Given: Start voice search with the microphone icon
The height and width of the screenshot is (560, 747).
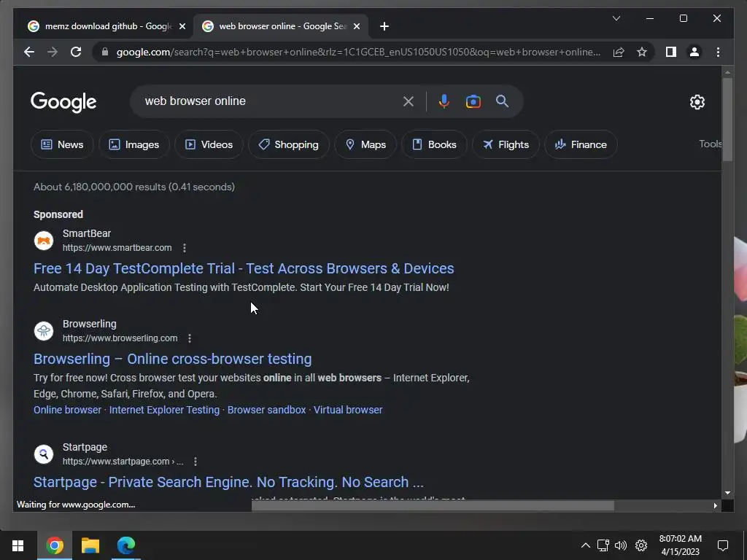Looking at the screenshot, I should 444,101.
